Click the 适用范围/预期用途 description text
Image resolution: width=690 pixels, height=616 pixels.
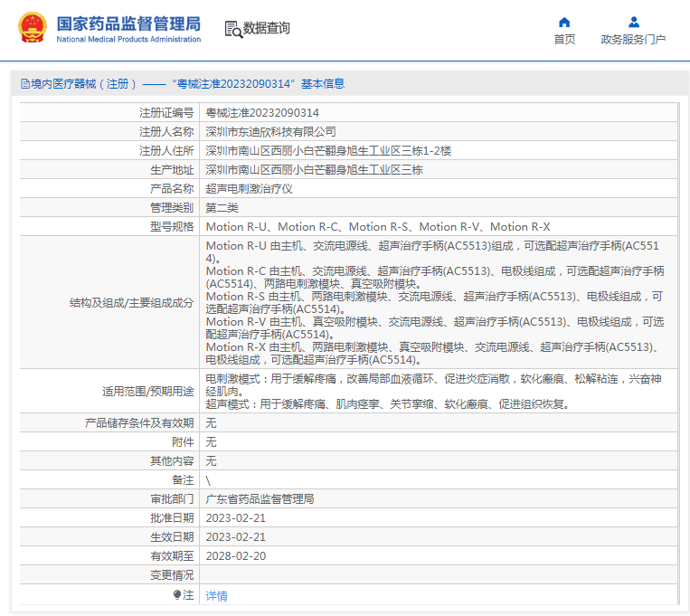434,392
